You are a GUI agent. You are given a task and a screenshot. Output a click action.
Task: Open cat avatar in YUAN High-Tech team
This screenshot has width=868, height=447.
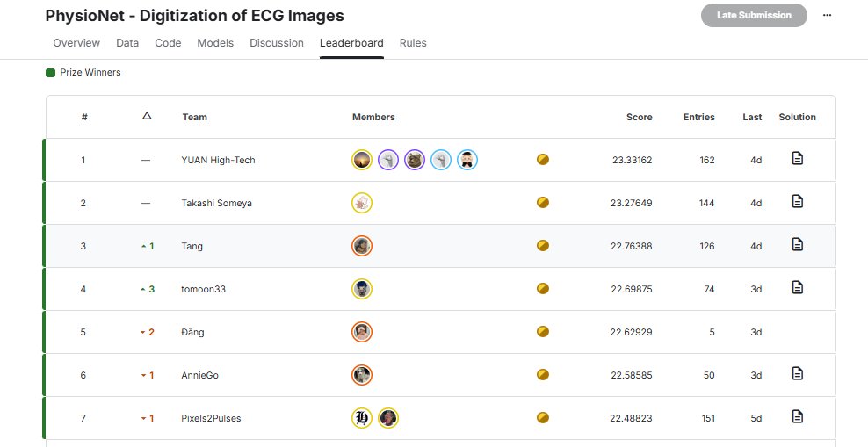pos(415,160)
